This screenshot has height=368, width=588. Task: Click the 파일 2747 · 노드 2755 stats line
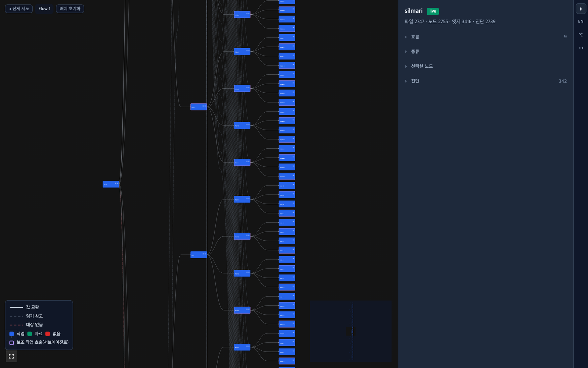pyautogui.click(x=450, y=22)
